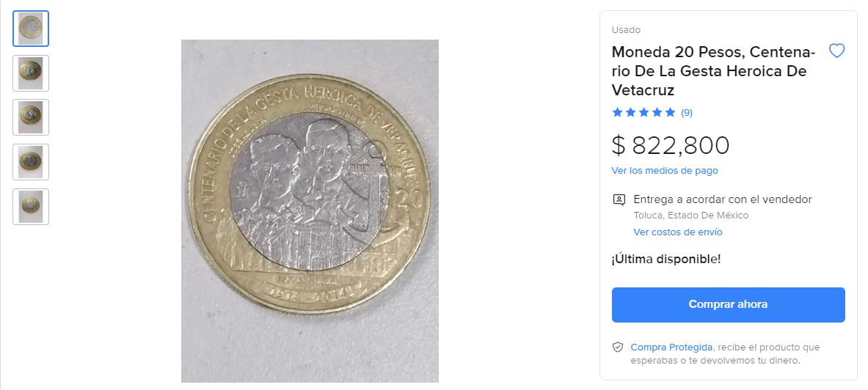
Task: Select the first coin thumbnail
Action: 30,28
